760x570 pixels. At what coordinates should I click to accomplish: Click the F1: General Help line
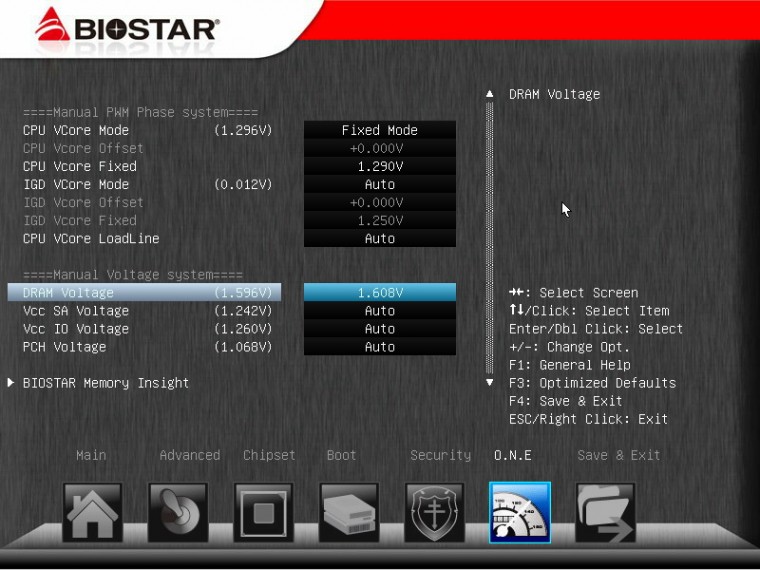570,364
